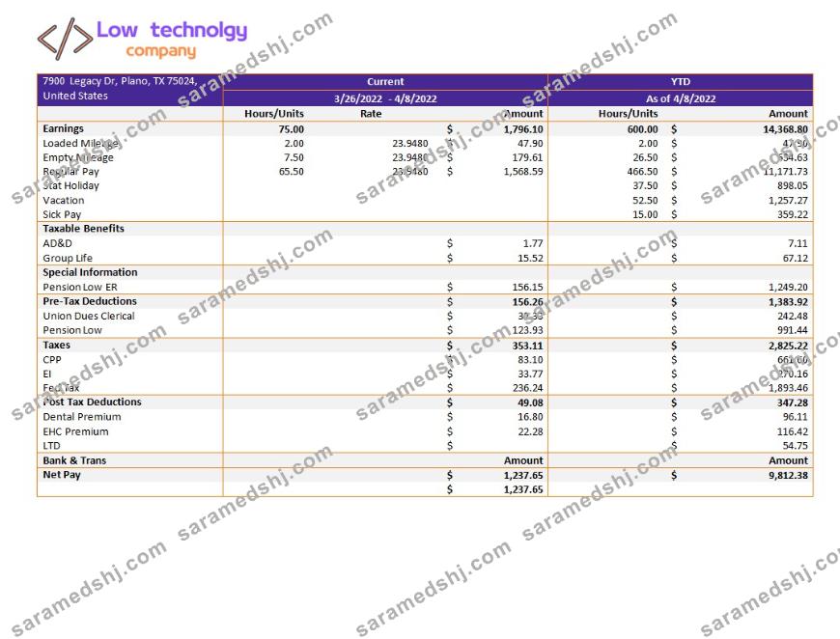Click the 'Post Tax Deductions' section heading

pos(92,402)
